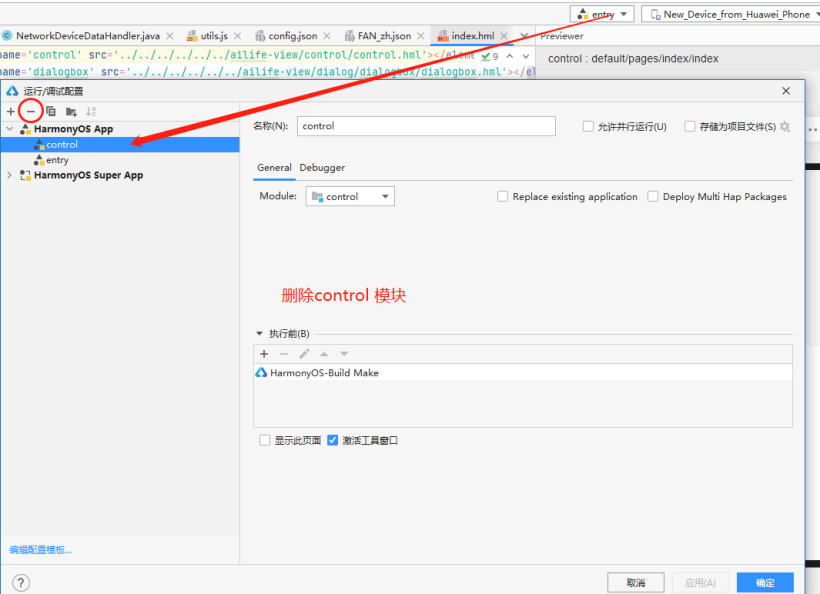820x594 pixels.
Task: Click the gear icon beside 存储为项目文件
Action: (x=785, y=127)
